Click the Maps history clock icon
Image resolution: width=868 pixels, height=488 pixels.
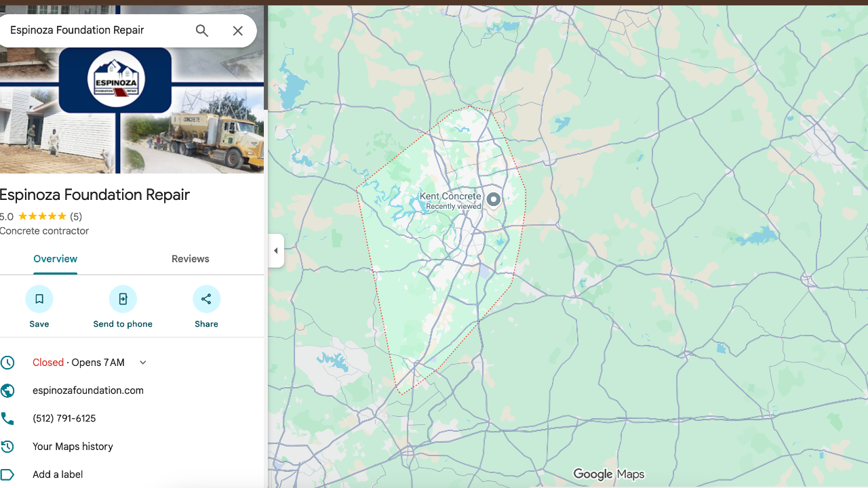pos(7,447)
